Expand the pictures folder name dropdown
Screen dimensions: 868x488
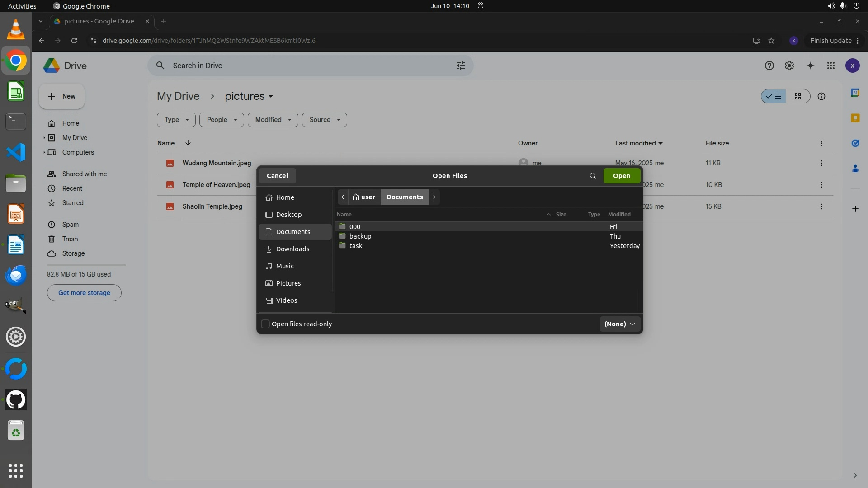270,96
